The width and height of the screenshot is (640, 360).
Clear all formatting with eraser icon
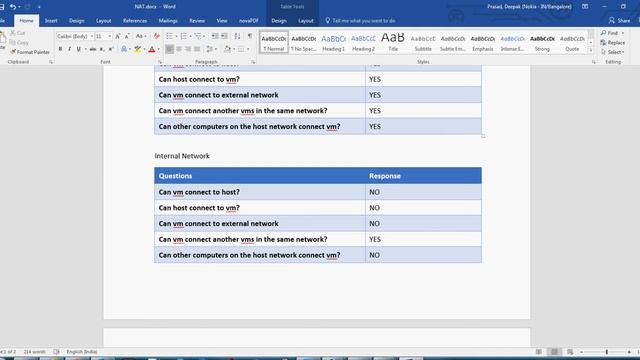pyautogui.click(x=157, y=36)
